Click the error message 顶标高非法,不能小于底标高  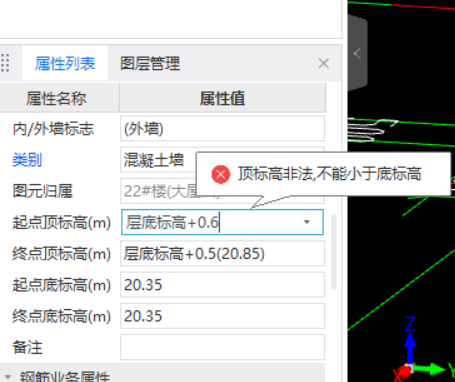point(330,174)
